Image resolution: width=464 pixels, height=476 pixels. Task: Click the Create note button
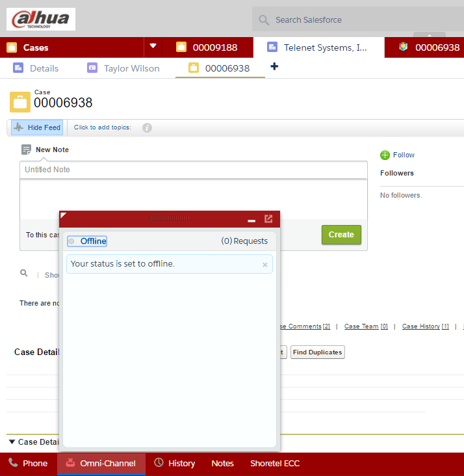(x=341, y=235)
